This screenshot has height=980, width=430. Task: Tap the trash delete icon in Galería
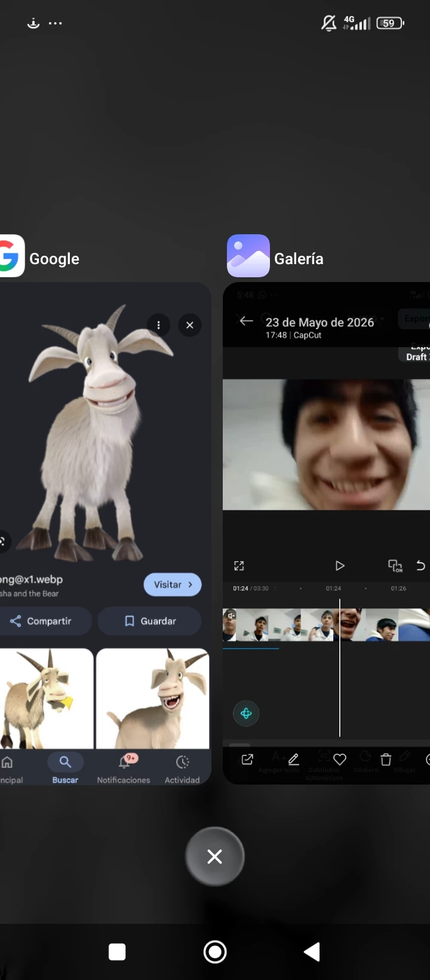(386, 759)
